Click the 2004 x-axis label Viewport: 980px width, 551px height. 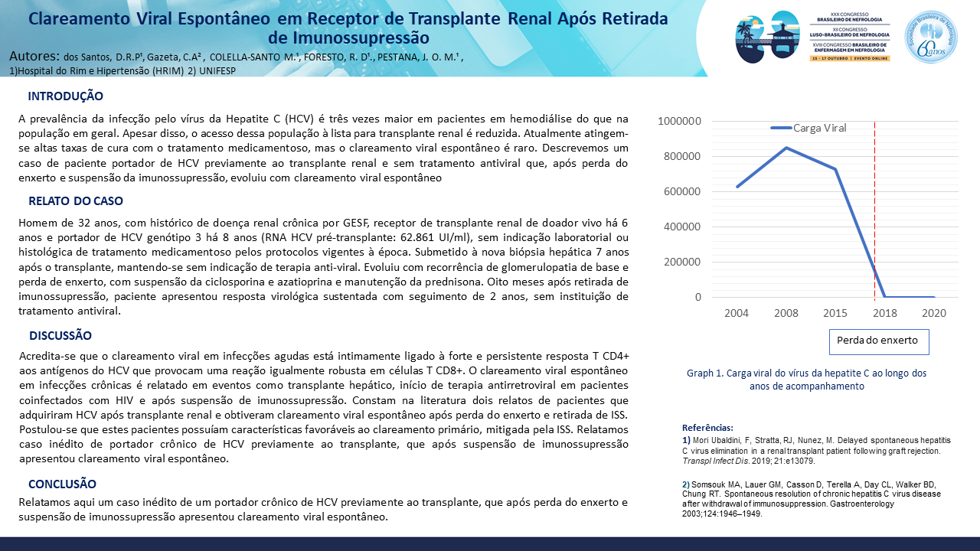coord(737,313)
